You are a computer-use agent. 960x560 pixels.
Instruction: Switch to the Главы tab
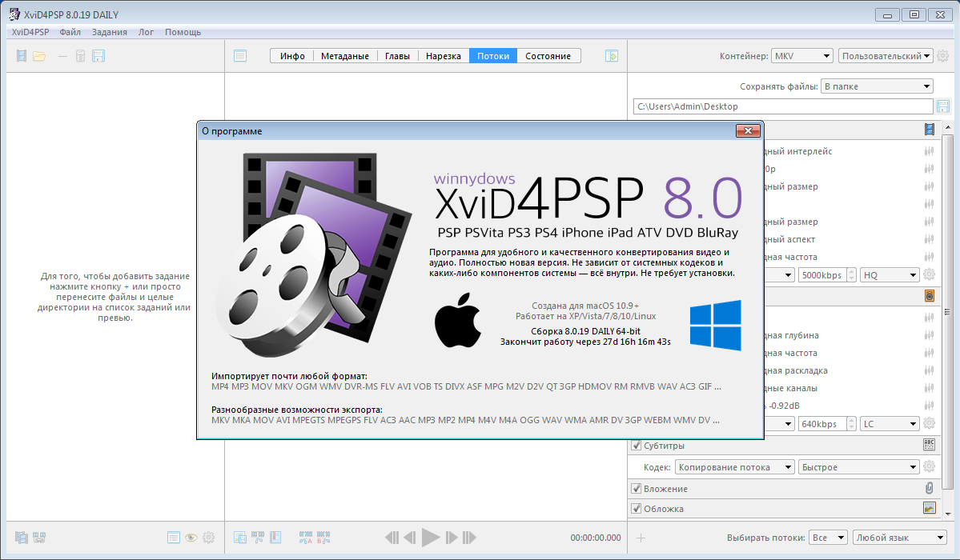(397, 56)
